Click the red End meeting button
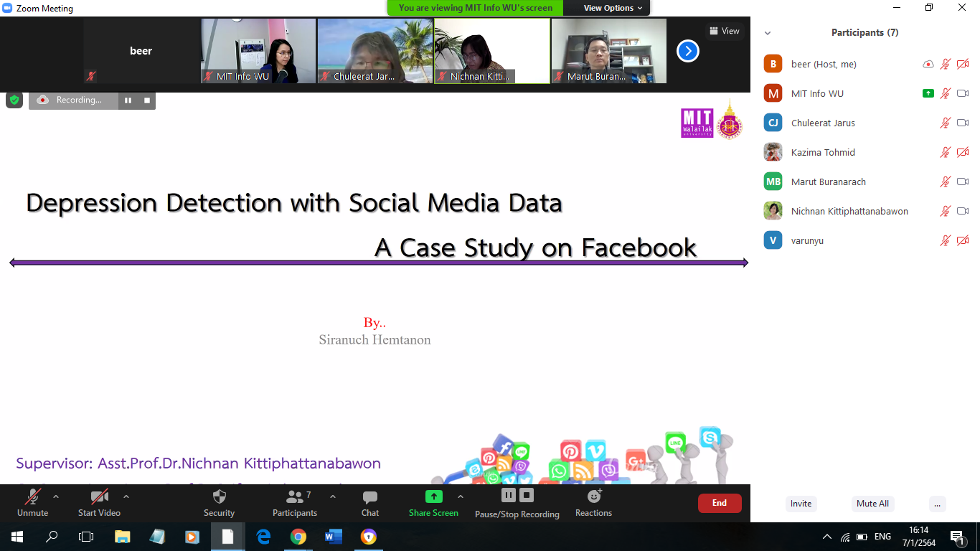Viewport: 980px width, 551px height. pos(719,503)
